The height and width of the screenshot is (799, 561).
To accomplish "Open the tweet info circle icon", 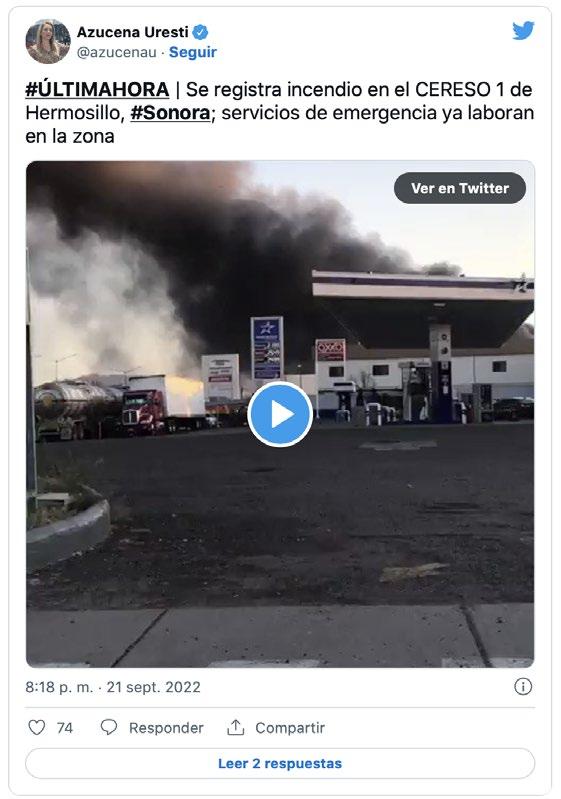I will click(523, 686).
